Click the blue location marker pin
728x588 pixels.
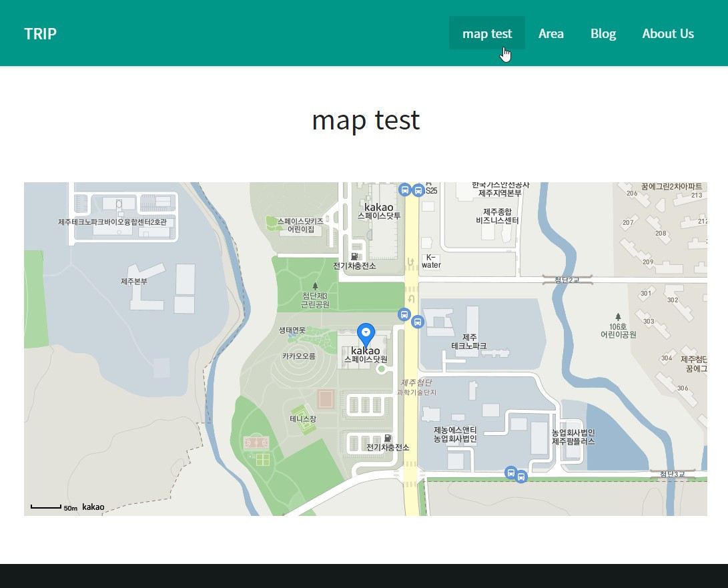click(x=366, y=335)
